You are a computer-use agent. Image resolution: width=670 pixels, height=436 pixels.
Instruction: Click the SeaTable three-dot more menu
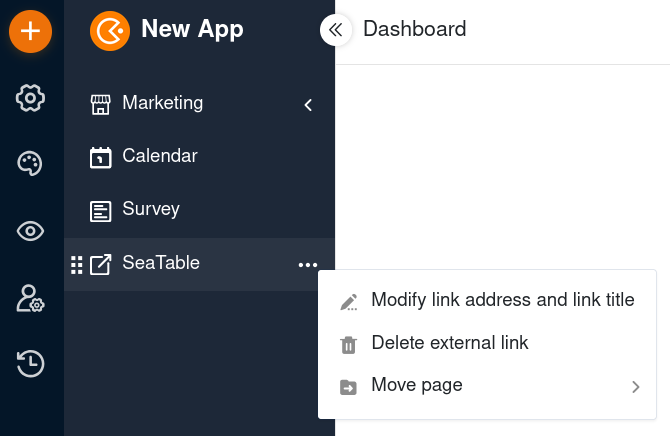[308, 265]
